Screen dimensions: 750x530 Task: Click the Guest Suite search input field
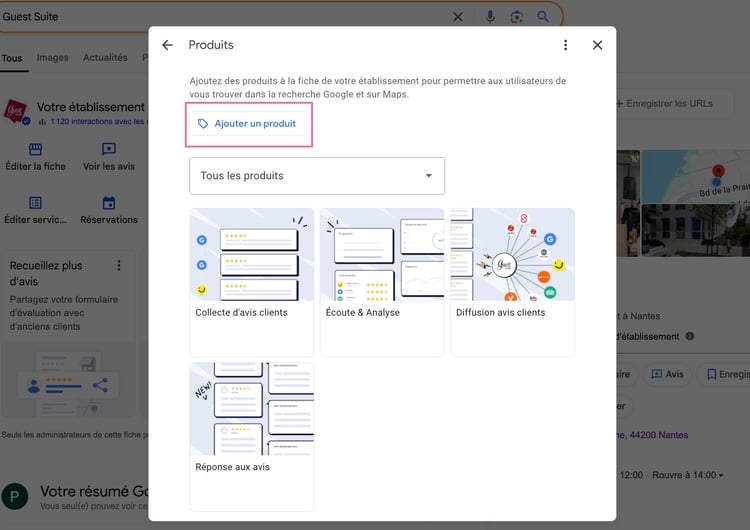click(220, 17)
